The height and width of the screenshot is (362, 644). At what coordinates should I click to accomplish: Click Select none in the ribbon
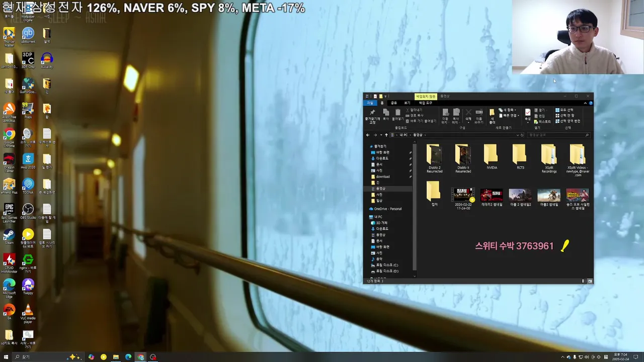565,115
